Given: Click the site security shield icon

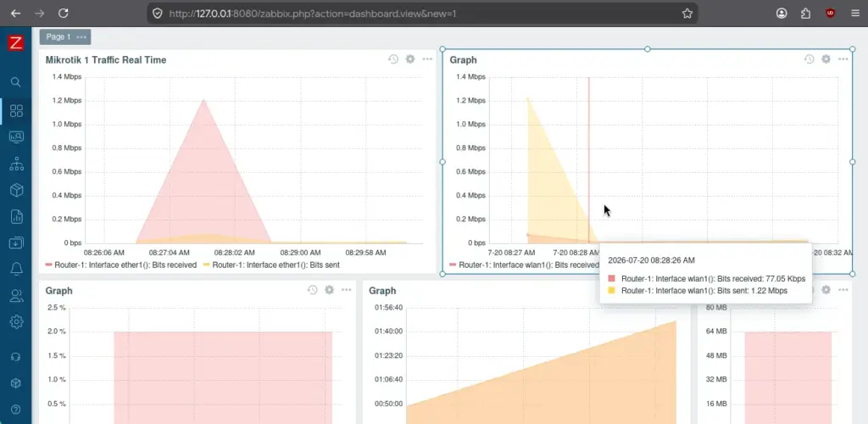Looking at the screenshot, I should (x=157, y=14).
